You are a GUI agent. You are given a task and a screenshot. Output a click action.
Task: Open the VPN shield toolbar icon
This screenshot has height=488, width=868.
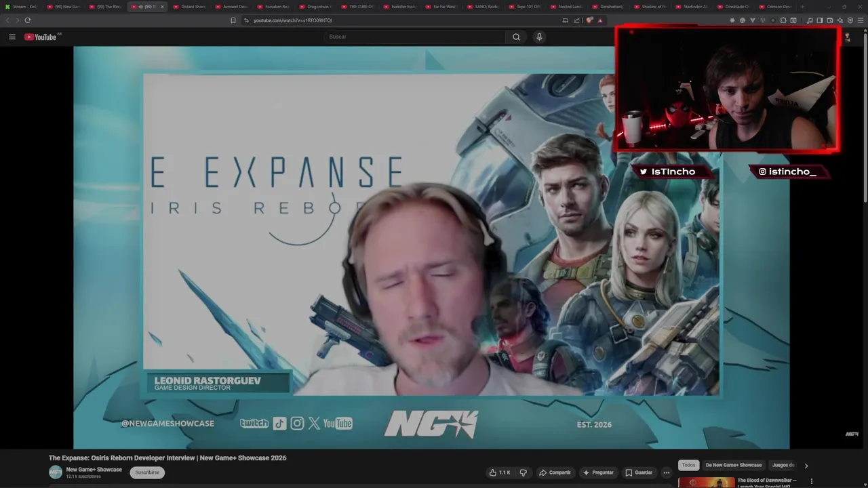pos(850,20)
